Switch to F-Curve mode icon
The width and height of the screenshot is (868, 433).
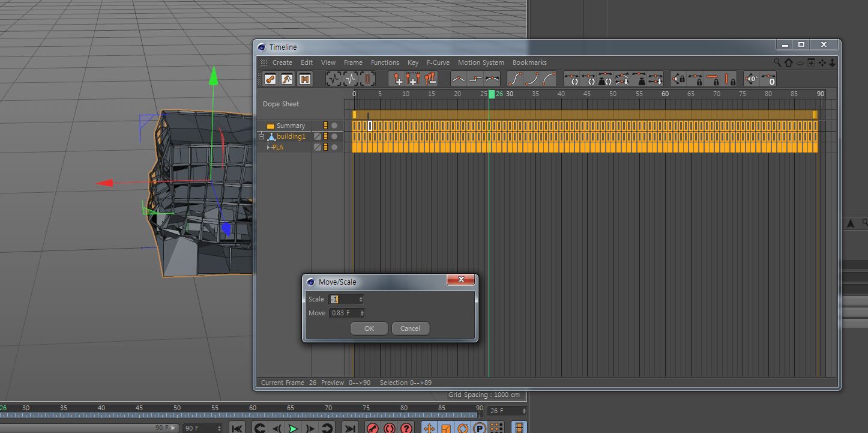click(288, 79)
